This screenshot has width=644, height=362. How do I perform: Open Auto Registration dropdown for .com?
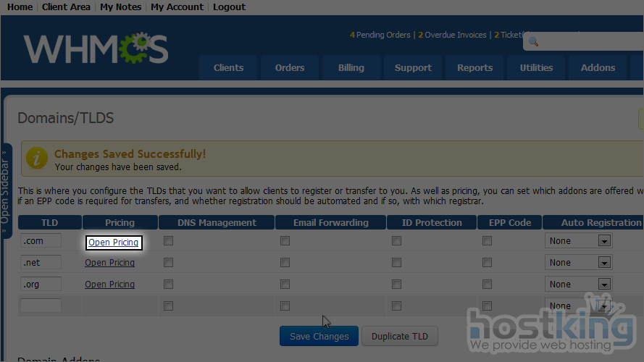pos(603,241)
